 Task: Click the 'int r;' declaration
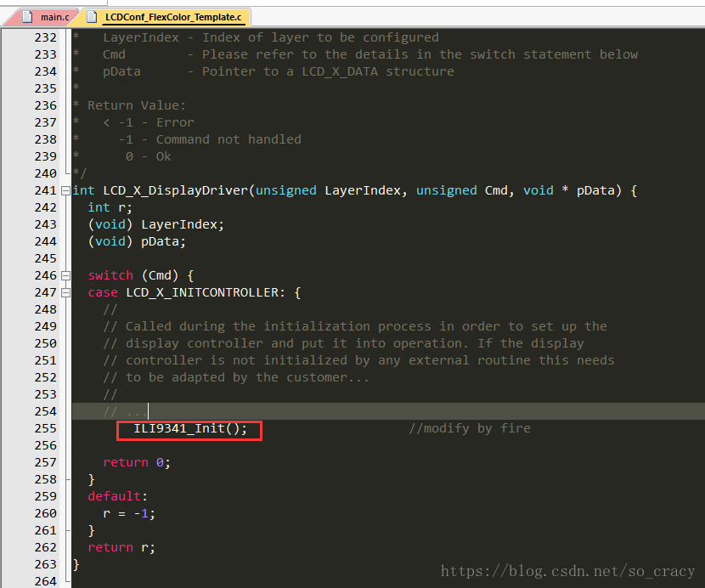(x=110, y=207)
